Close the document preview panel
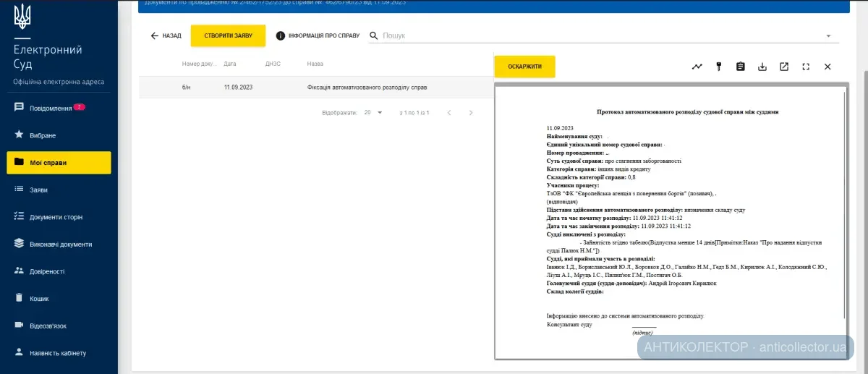Viewport: 868px width, 374px height. click(827, 67)
